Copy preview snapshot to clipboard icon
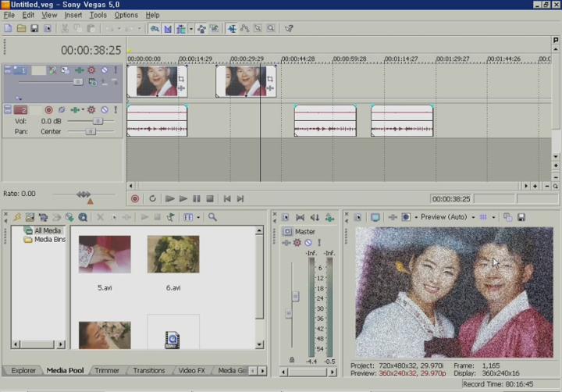This screenshot has height=392, width=562. (x=507, y=217)
